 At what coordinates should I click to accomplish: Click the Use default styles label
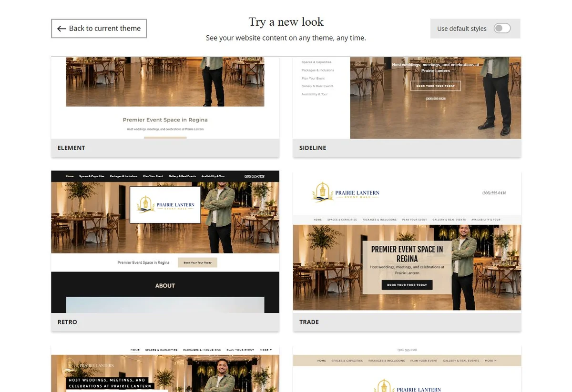(x=461, y=29)
